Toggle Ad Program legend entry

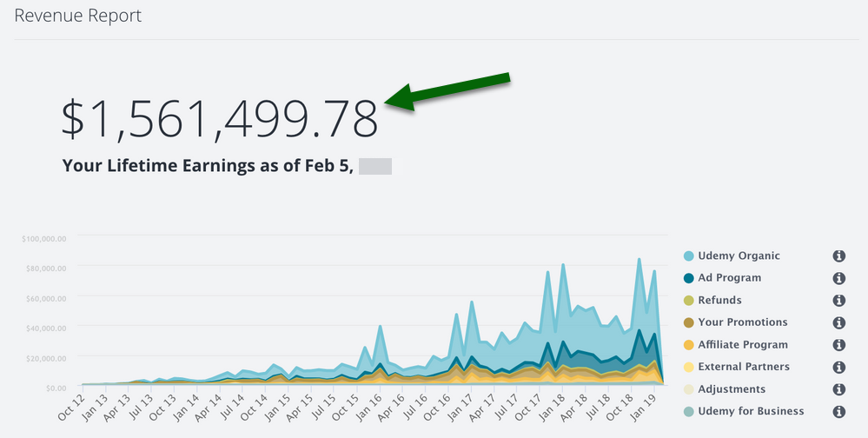729,278
